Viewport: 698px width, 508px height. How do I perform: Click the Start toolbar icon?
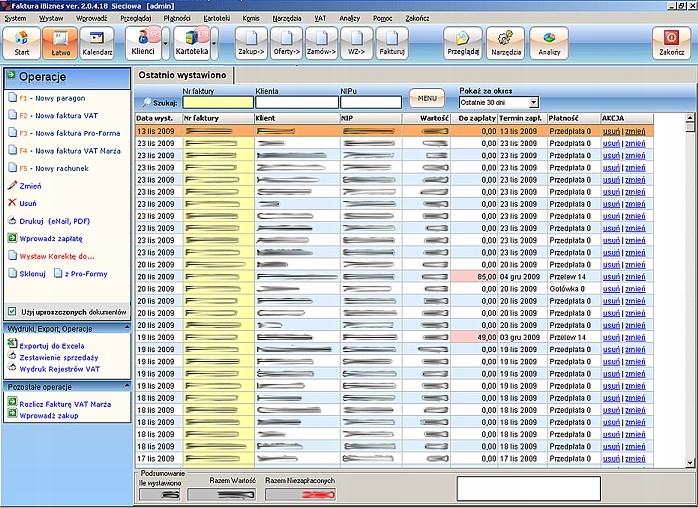21,40
